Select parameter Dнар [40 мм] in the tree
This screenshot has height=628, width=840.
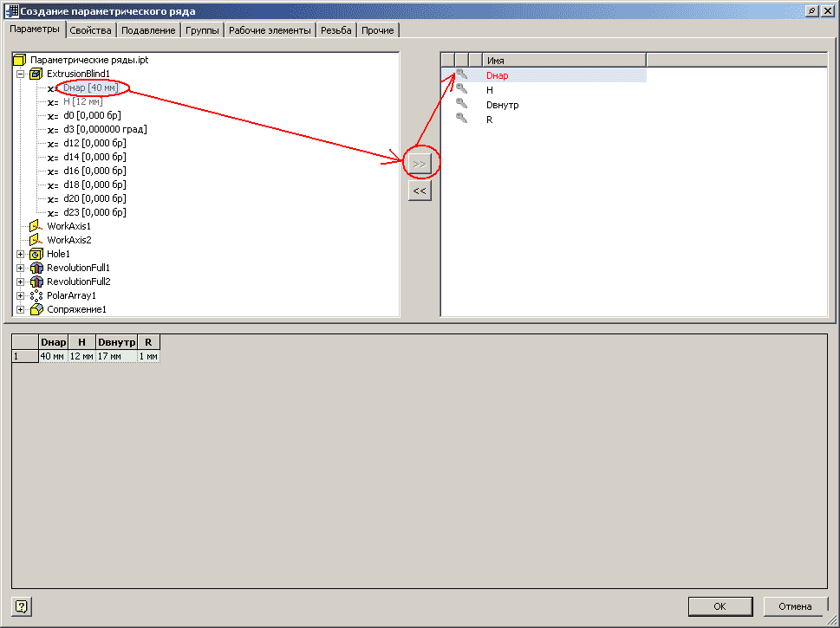click(x=90, y=87)
